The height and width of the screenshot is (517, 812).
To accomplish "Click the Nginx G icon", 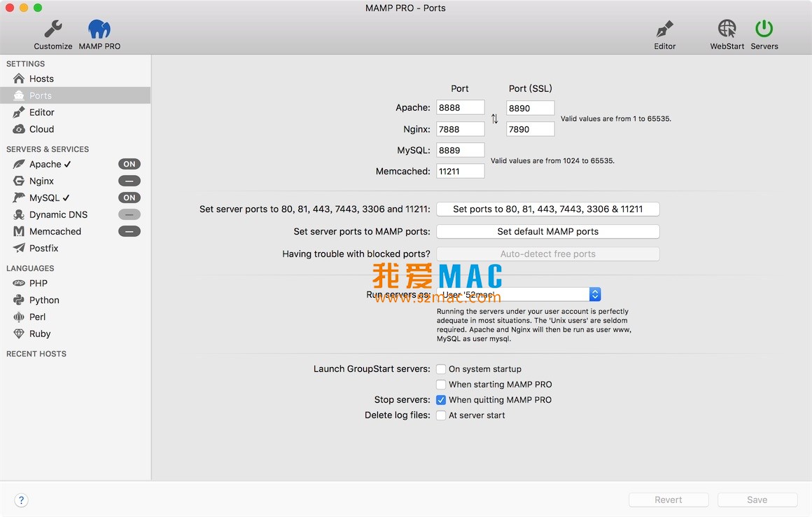I will point(19,181).
